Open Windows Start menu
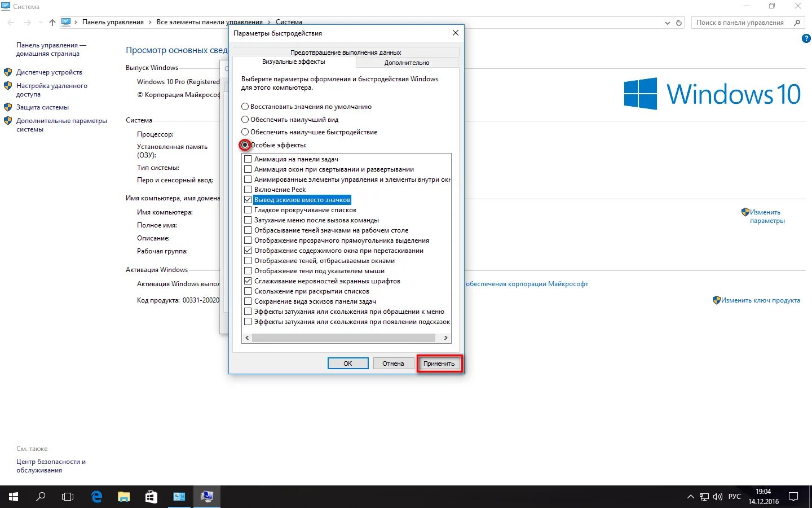The height and width of the screenshot is (508, 812). tap(13, 497)
